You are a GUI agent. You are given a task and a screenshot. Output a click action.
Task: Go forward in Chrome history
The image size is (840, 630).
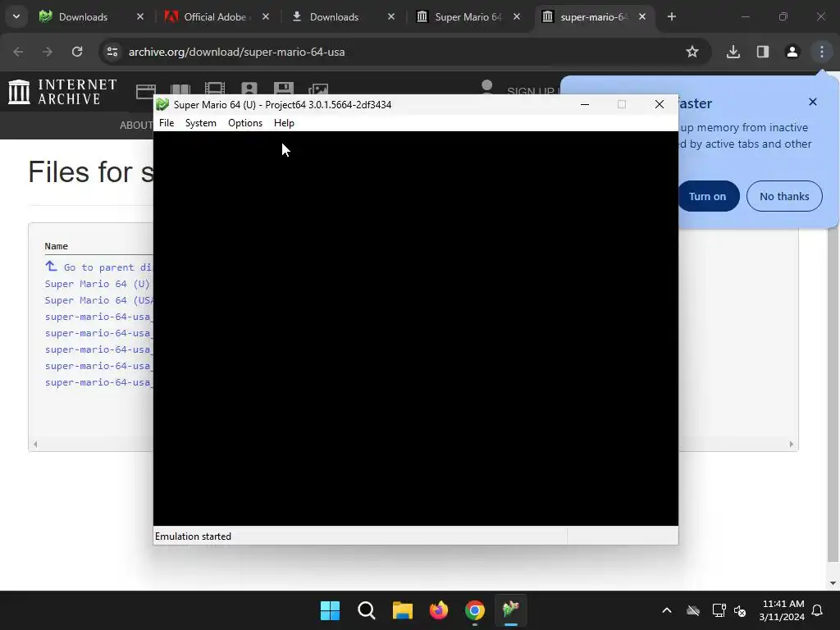(x=48, y=52)
